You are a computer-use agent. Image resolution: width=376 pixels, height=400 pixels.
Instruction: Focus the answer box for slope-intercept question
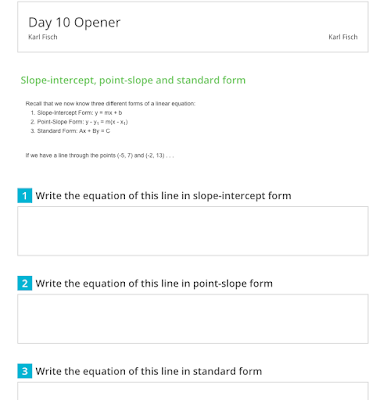(193, 231)
